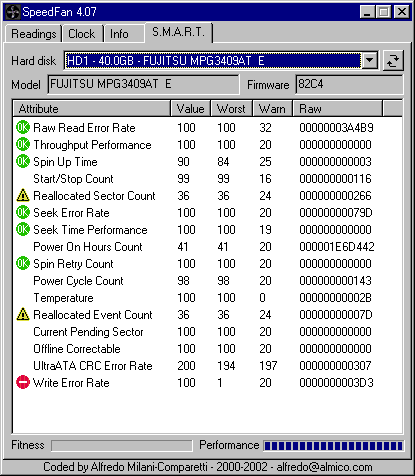Switch to the Clock tab

(82, 34)
